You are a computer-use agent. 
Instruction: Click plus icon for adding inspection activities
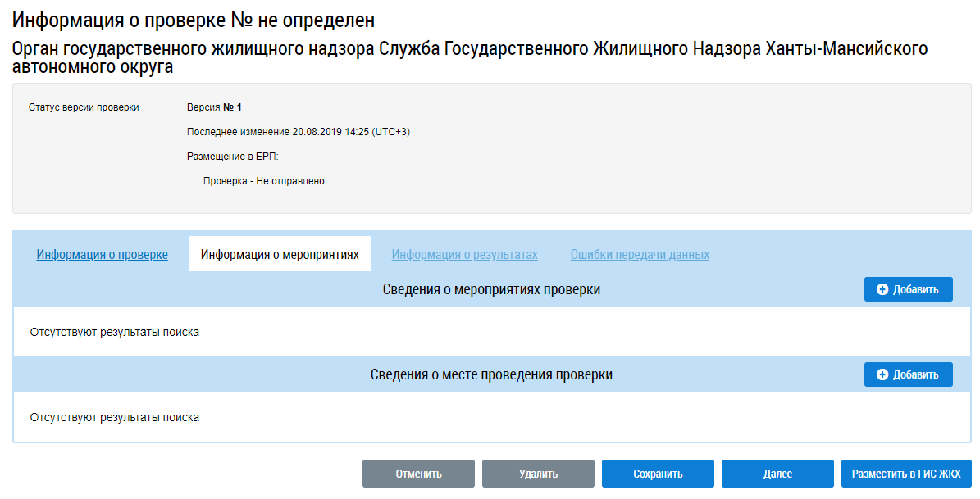(882, 290)
